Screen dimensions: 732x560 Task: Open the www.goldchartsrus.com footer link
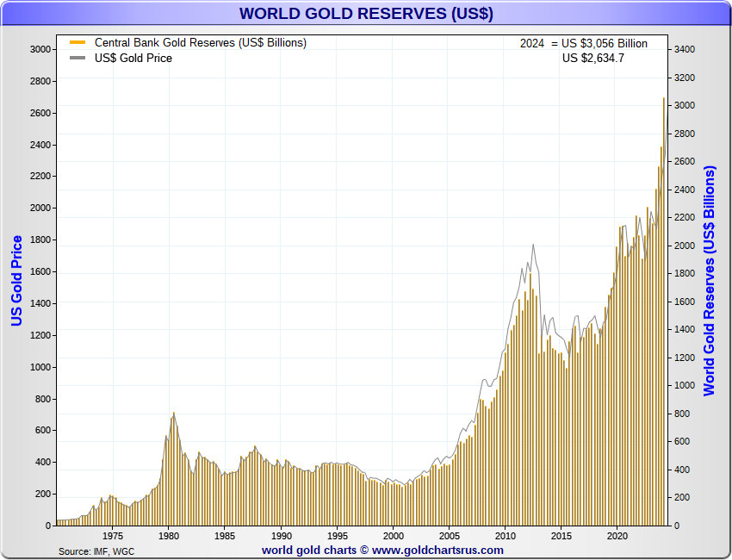[437, 551]
